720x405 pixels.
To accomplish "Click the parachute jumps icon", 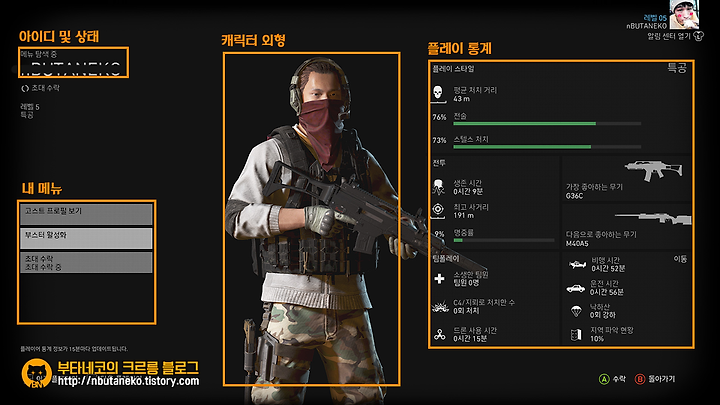I will pyautogui.click(x=576, y=311).
